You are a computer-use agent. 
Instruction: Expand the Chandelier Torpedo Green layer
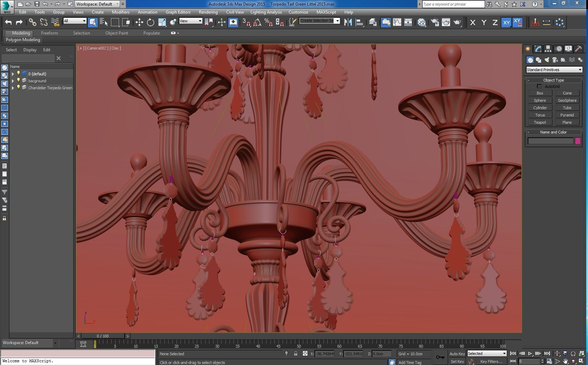coord(13,88)
